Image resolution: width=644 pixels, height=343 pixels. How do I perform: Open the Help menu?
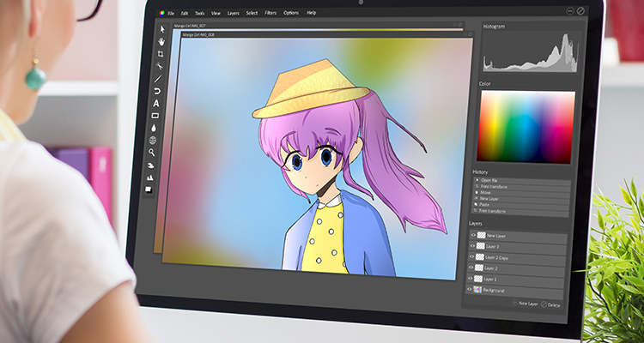click(312, 13)
